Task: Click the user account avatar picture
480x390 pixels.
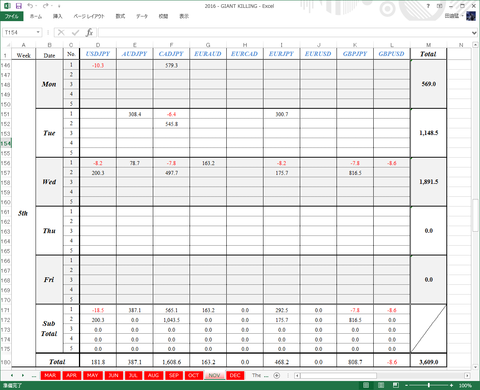Action: 471,16
